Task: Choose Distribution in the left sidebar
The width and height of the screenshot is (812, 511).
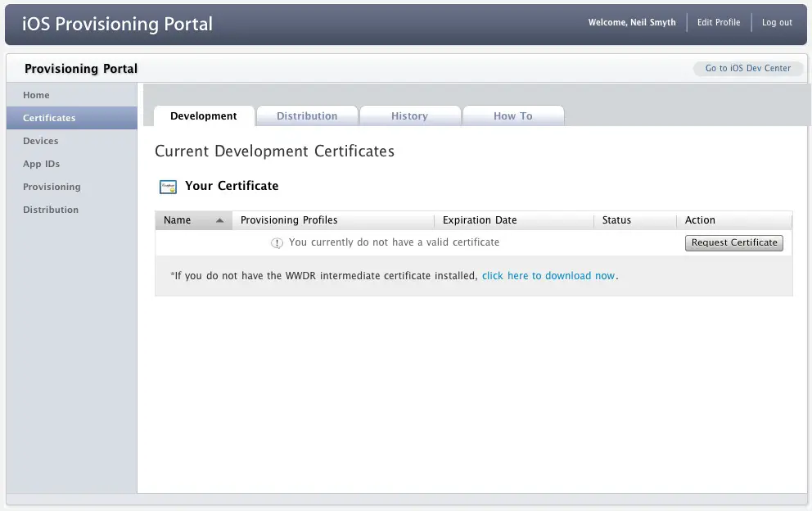Action: [51, 210]
